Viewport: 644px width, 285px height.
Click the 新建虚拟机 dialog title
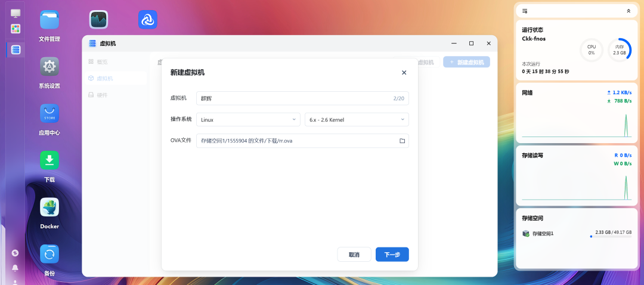[187, 73]
